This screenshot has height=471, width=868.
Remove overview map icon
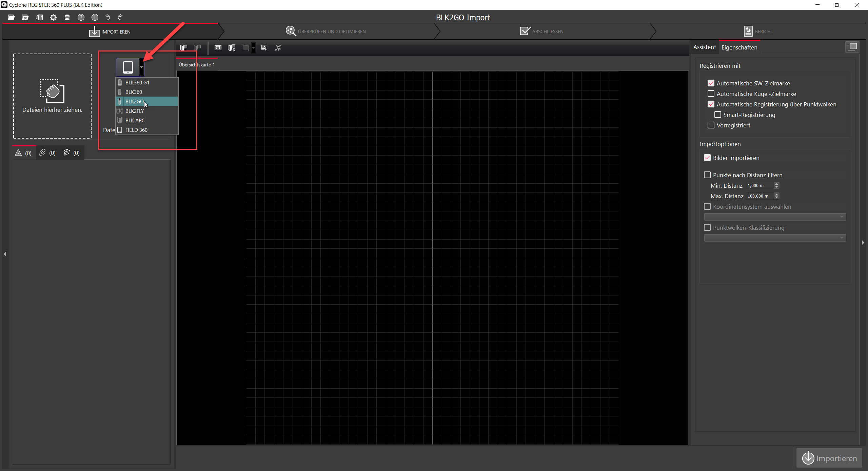197,48
